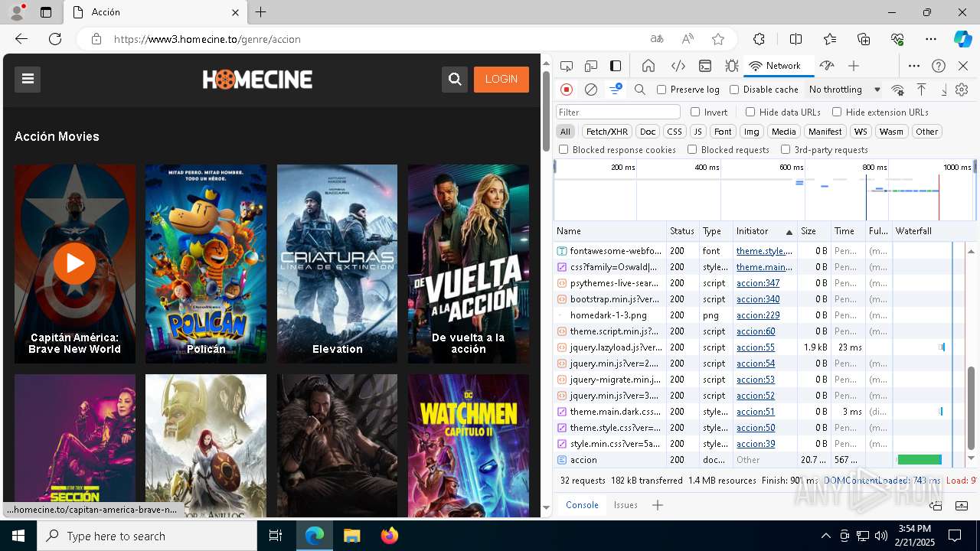Open the Performance tool icon
980x551 pixels.
click(826, 66)
